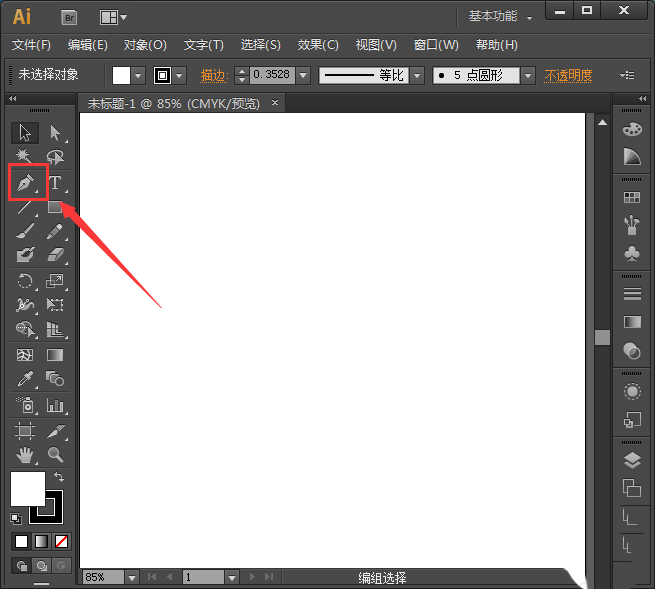Select the Warp tool
The width and height of the screenshot is (655, 589).
click(25, 305)
